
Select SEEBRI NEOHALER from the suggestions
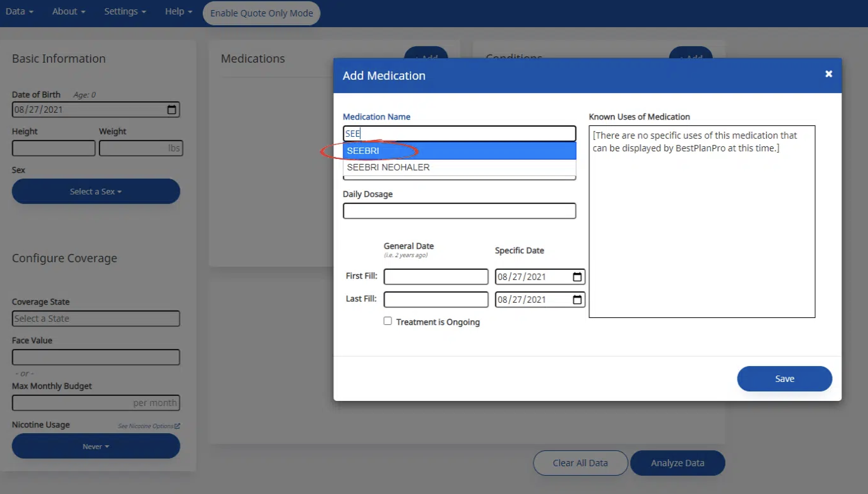click(388, 167)
